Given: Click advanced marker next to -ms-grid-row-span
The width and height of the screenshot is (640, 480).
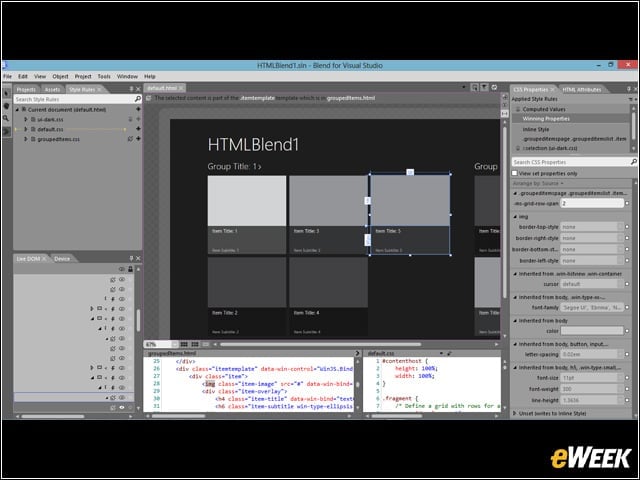Looking at the screenshot, I should (627, 203).
